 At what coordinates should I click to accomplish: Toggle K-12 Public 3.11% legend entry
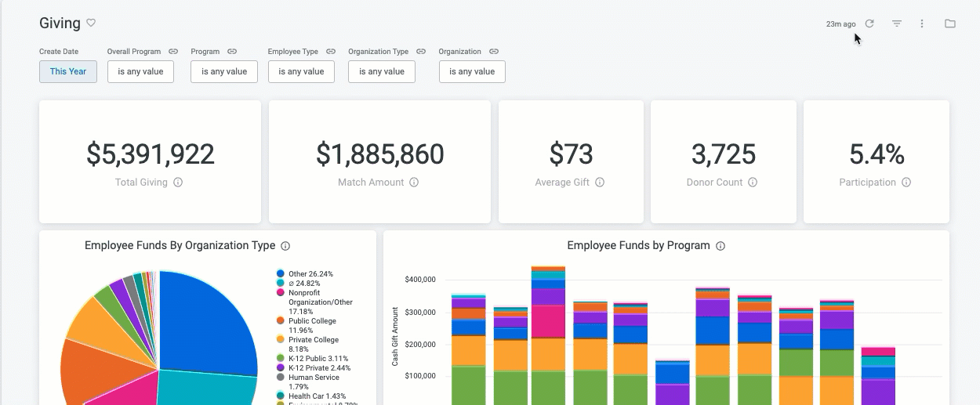[x=314, y=358]
